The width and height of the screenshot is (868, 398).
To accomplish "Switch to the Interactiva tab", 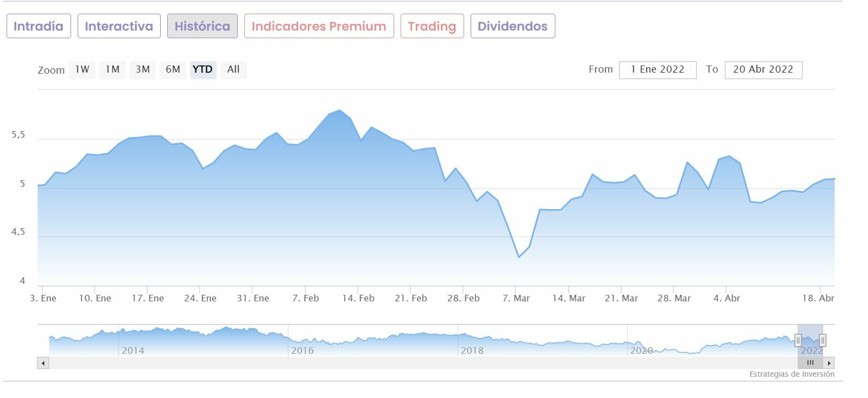I will click(119, 26).
